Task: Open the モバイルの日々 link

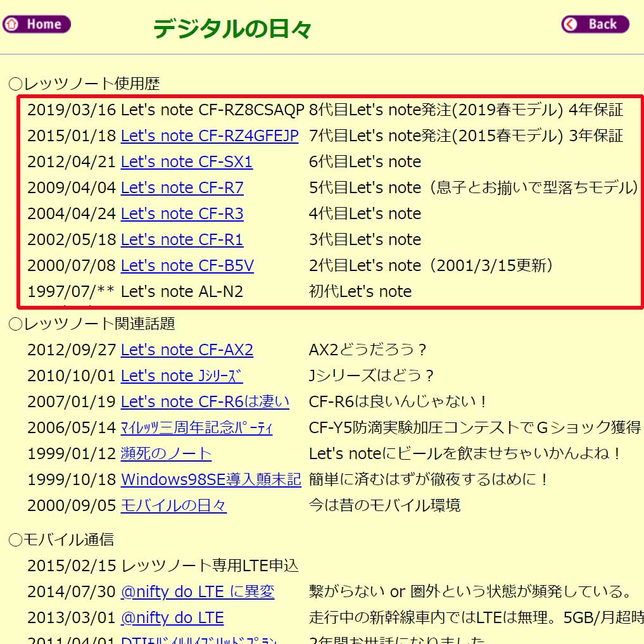Action: click(x=174, y=505)
